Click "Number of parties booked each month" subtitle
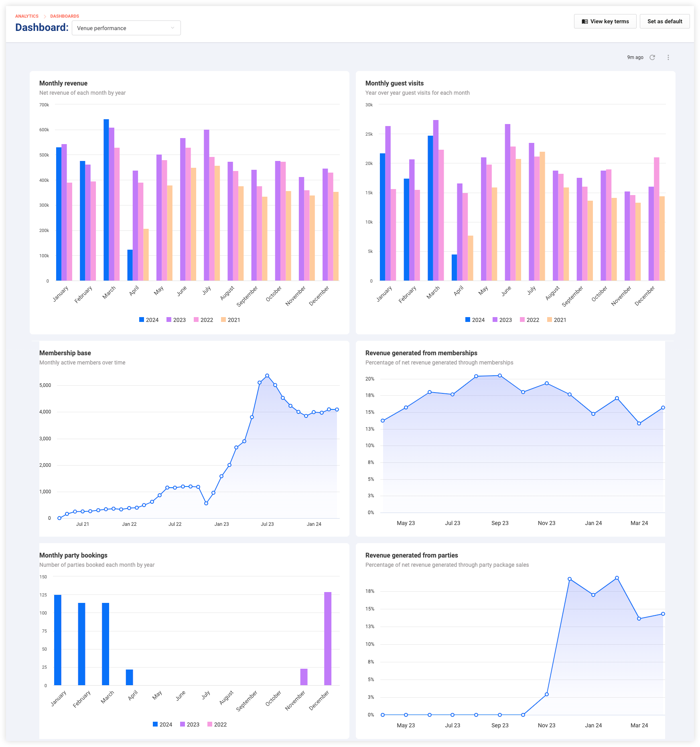 coord(97,565)
